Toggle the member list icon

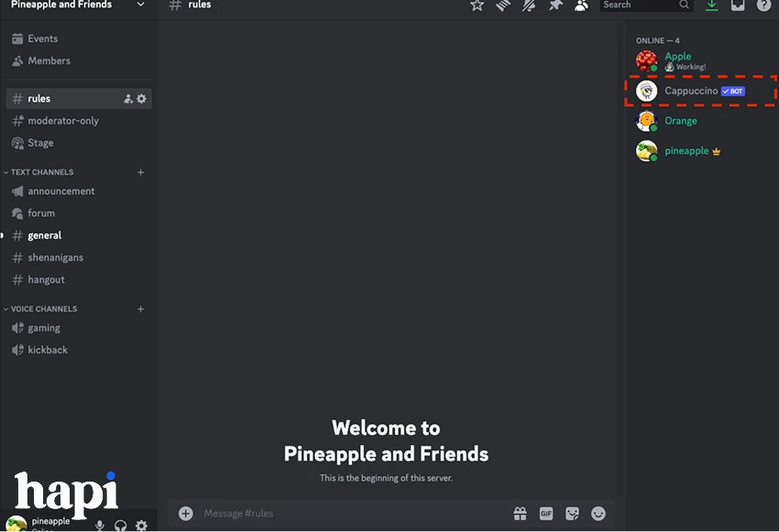point(581,5)
